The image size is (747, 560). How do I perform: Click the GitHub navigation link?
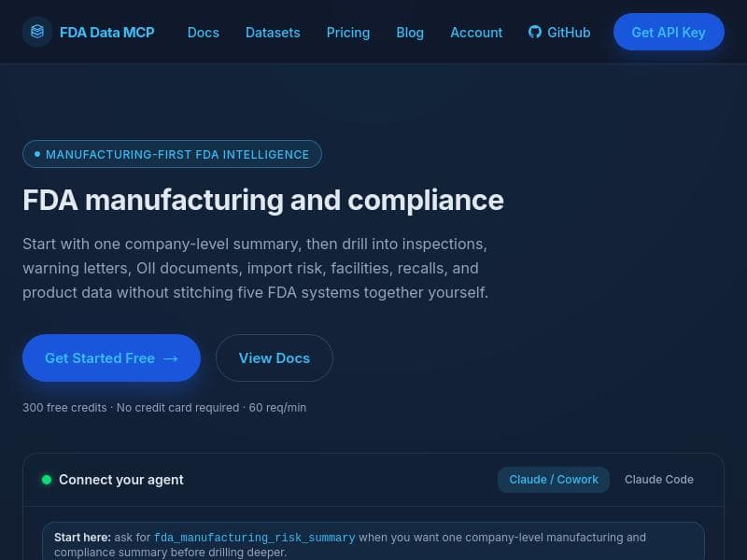pos(559,33)
